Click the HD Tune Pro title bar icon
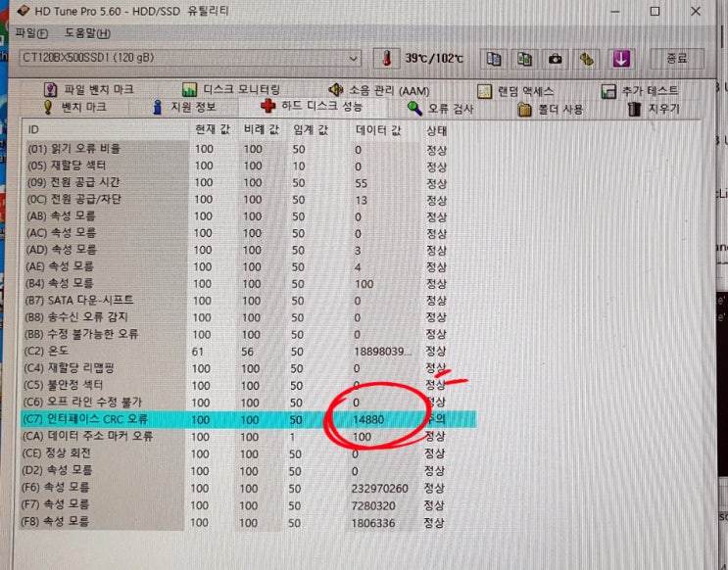This screenshot has height=570, width=728. (23, 11)
